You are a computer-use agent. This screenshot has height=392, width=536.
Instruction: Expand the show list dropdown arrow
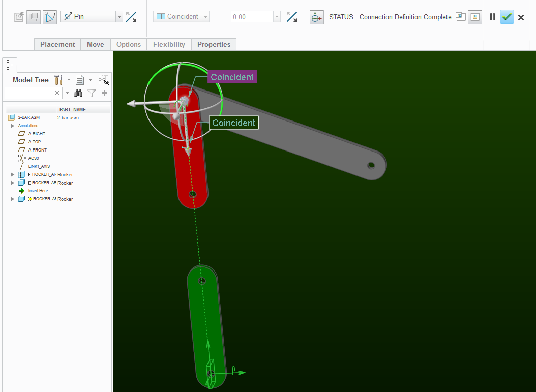(x=90, y=80)
